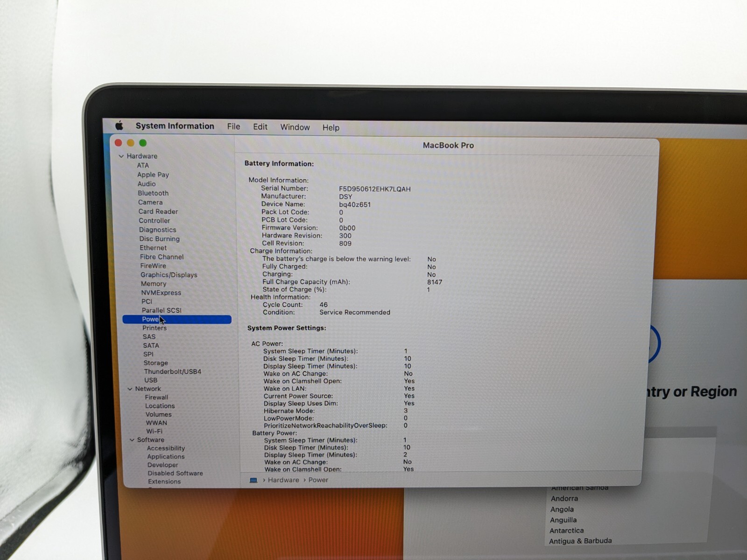Collapse the Hardware section

[x=121, y=156]
